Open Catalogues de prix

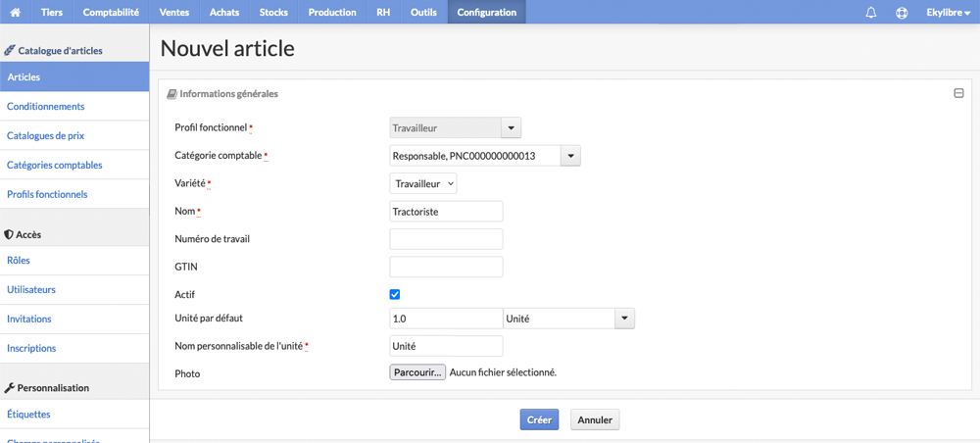click(x=74, y=135)
